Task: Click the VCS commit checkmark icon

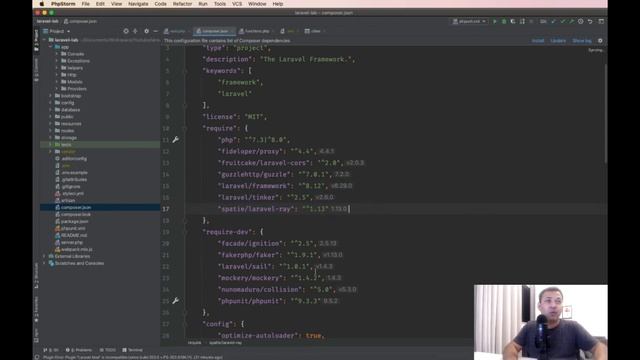Action: [562, 21]
